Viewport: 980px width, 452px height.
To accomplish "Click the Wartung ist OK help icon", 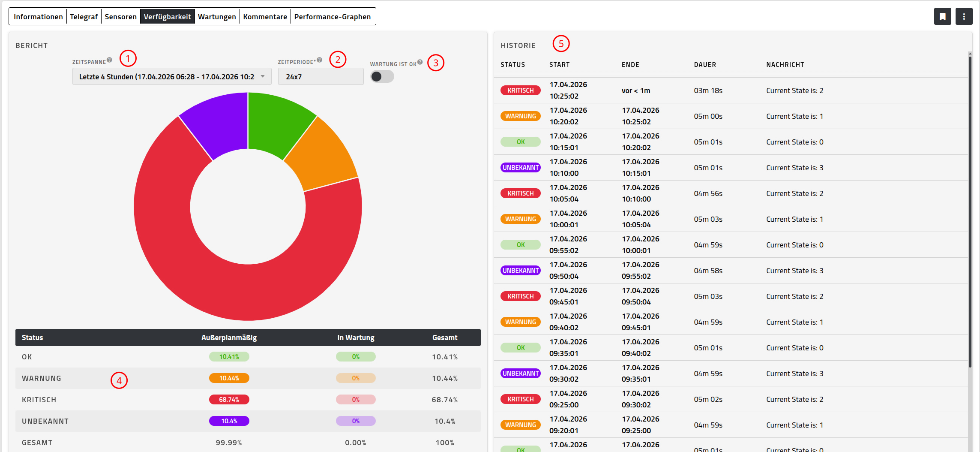I will coord(420,62).
